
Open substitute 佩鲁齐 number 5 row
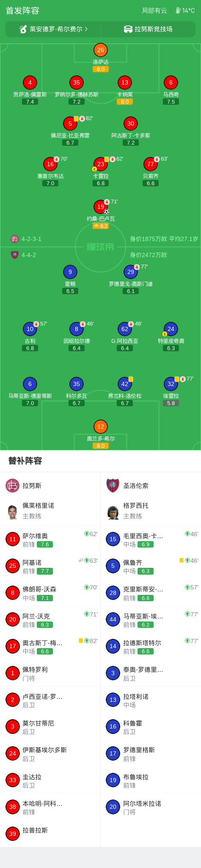(x=151, y=566)
